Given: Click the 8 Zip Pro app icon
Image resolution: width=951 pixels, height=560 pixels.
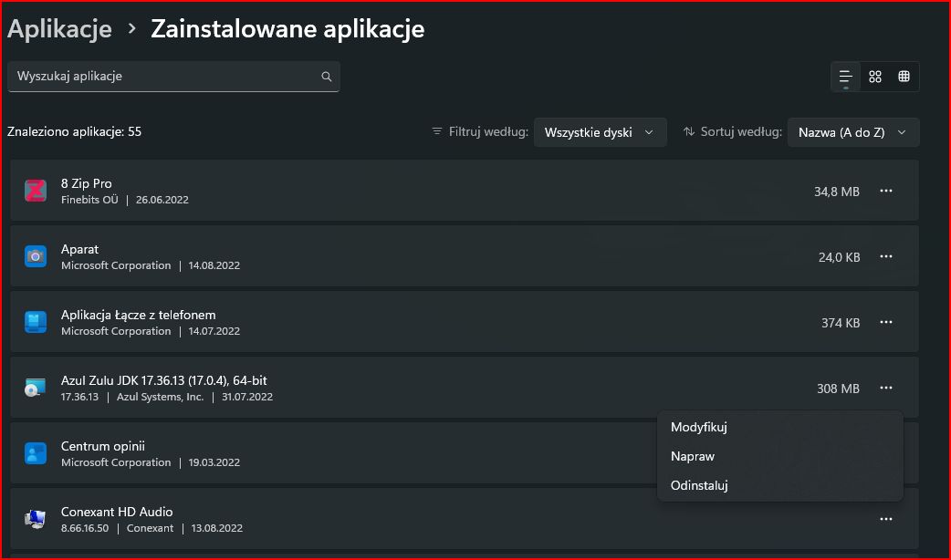Looking at the screenshot, I should click(x=36, y=191).
